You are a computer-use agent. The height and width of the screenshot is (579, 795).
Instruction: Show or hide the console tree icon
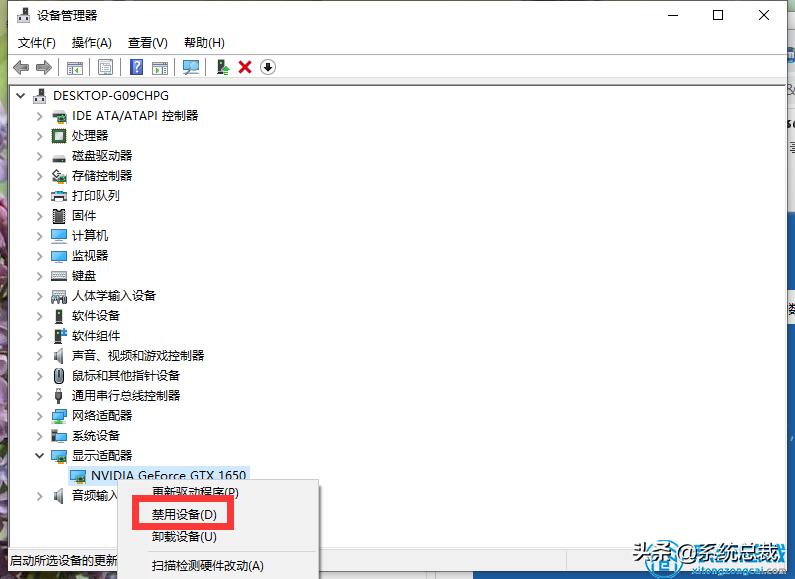click(x=75, y=67)
